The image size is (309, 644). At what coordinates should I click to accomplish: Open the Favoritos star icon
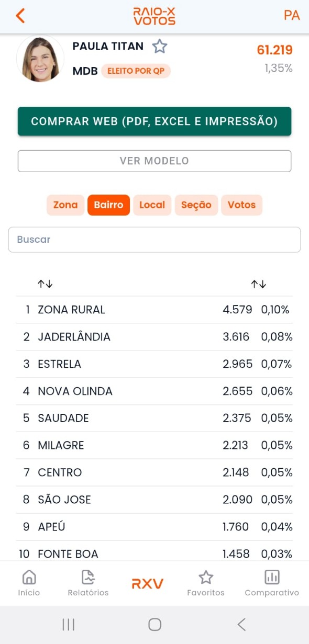coord(206,577)
